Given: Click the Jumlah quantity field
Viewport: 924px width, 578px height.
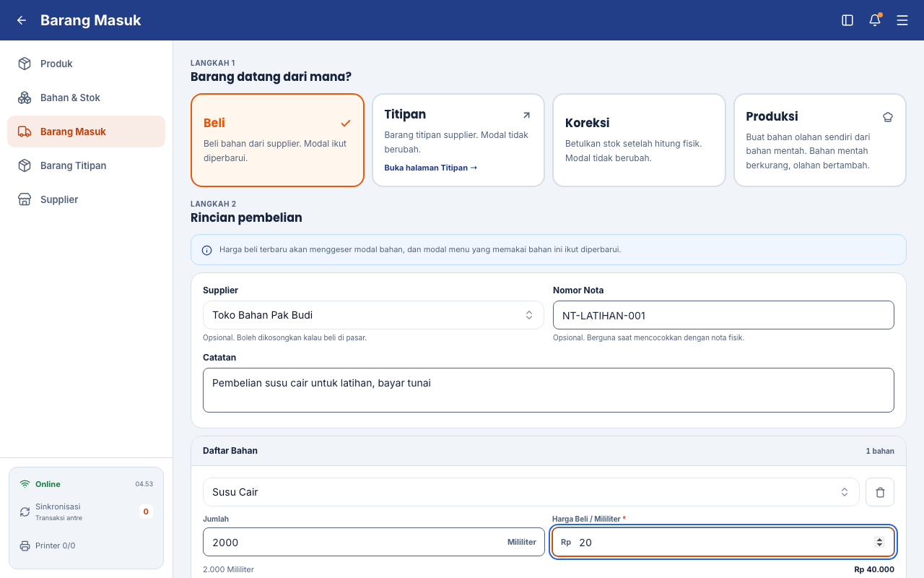Looking at the screenshot, I should point(374,542).
